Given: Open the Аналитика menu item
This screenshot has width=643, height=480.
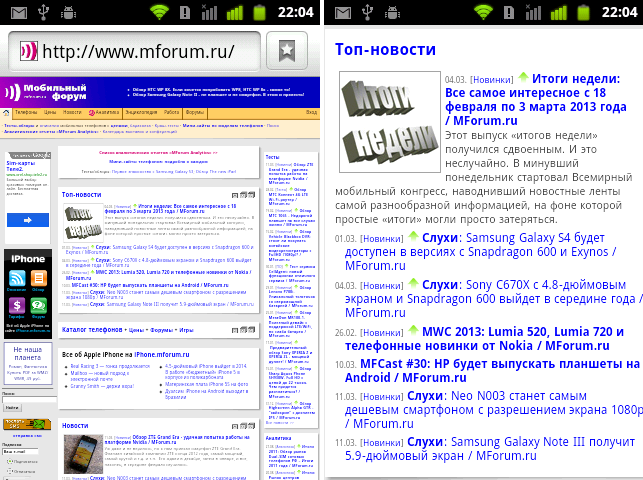Looking at the screenshot, I should click(x=107, y=113).
